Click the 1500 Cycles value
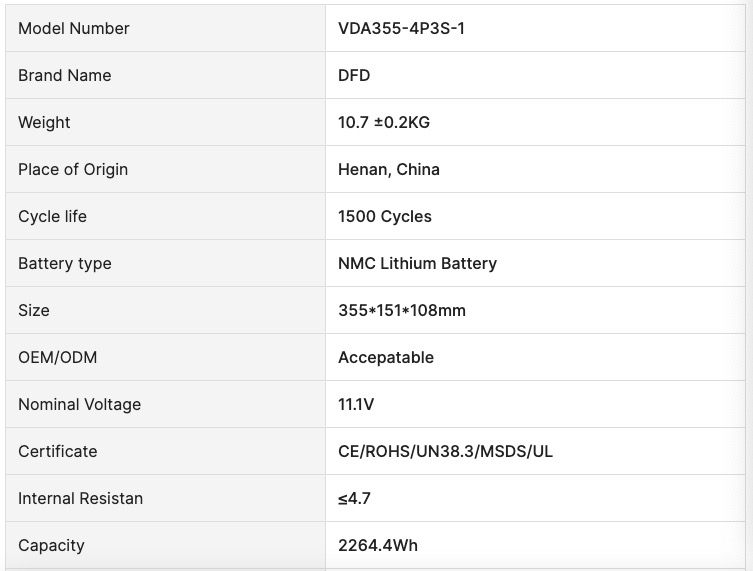753x571 pixels. 385,217
